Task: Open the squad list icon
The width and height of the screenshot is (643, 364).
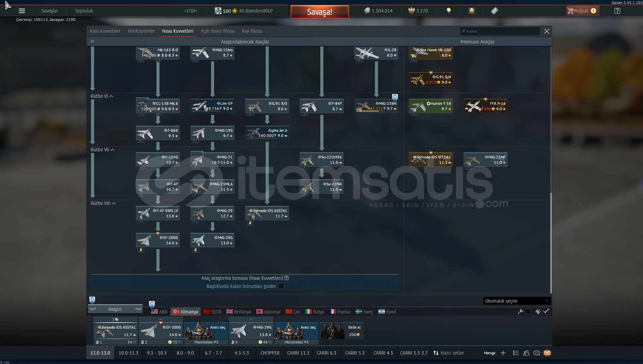Action: (x=516, y=353)
